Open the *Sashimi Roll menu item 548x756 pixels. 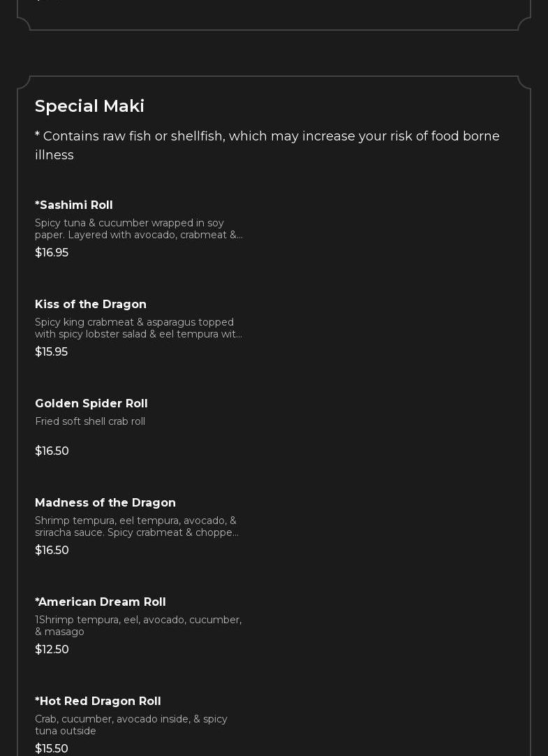pos(74,205)
